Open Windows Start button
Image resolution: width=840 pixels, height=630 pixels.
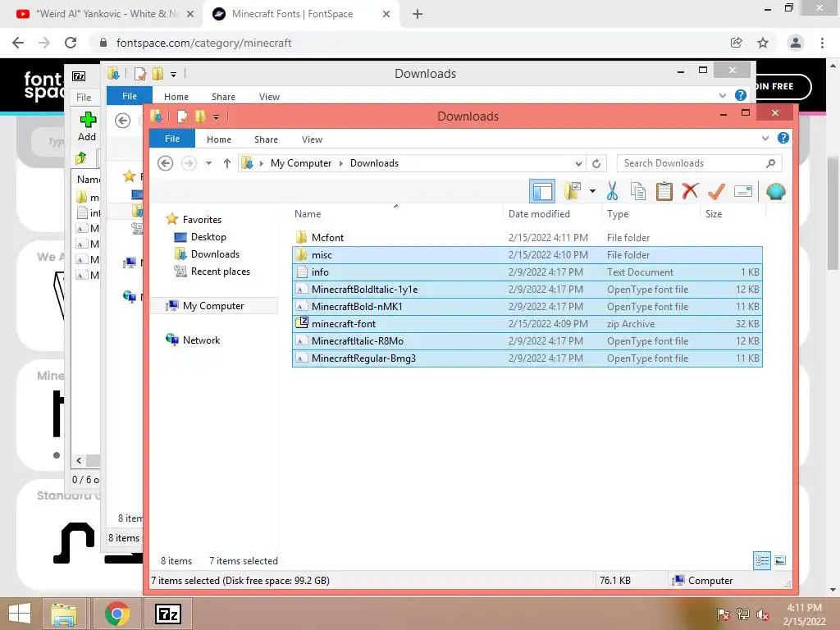tap(20, 614)
